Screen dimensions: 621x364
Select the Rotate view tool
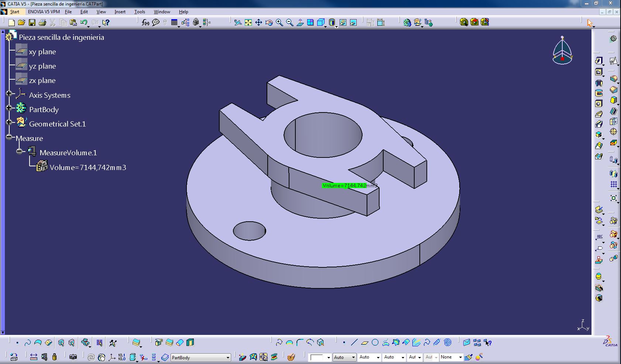pyautogui.click(x=269, y=23)
